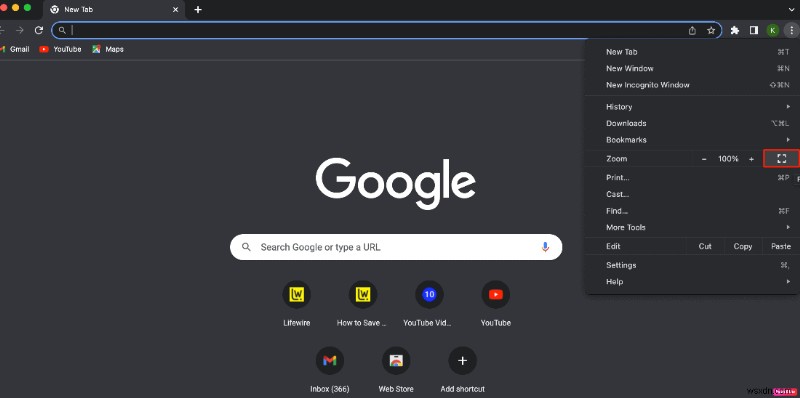This screenshot has height=398, width=800.
Task: Enter full screen via the zoom row icon
Action: (x=781, y=159)
